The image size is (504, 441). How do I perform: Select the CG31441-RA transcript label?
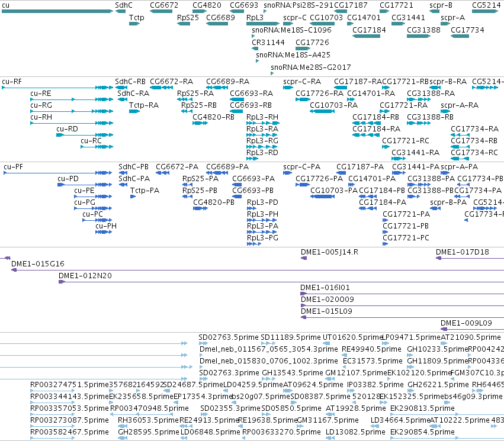click(x=415, y=153)
